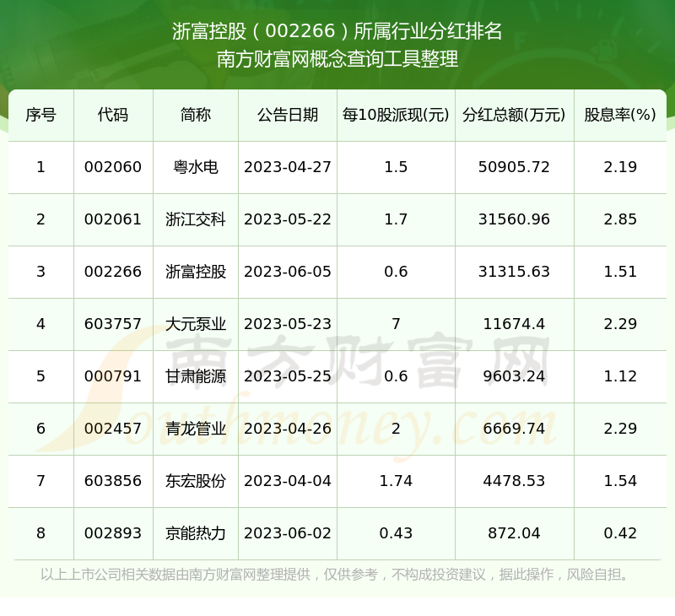
Task: Select the 青龙管业 name cell
Action: coord(196,429)
